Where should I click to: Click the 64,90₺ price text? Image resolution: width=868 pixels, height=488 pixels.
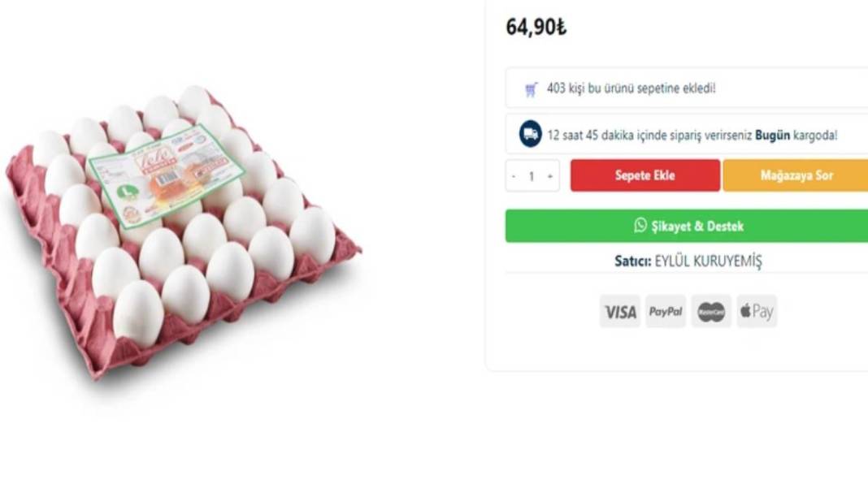pyautogui.click(x=535, y=25)
